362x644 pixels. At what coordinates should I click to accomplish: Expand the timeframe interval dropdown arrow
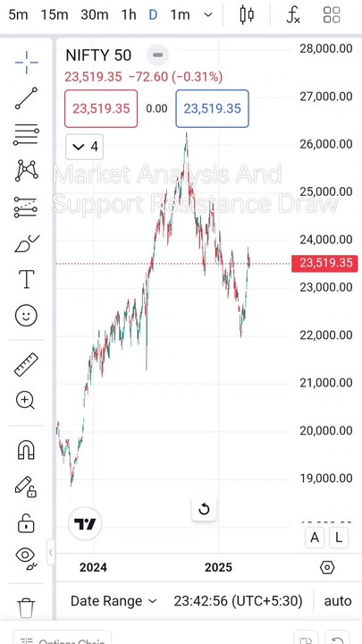208,15
